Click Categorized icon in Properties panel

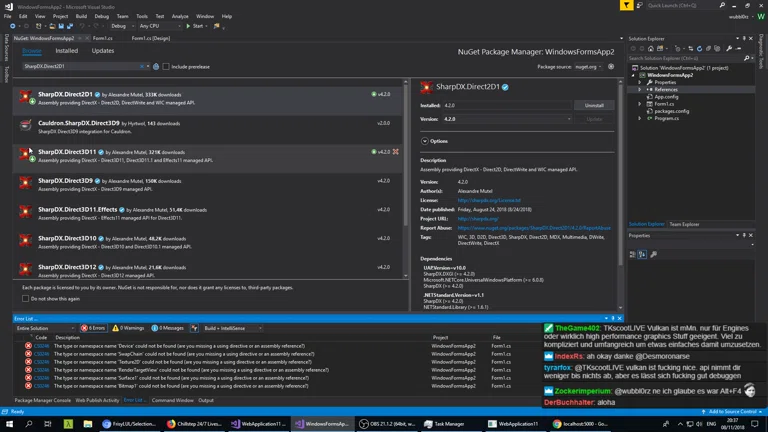coord(632,254)
